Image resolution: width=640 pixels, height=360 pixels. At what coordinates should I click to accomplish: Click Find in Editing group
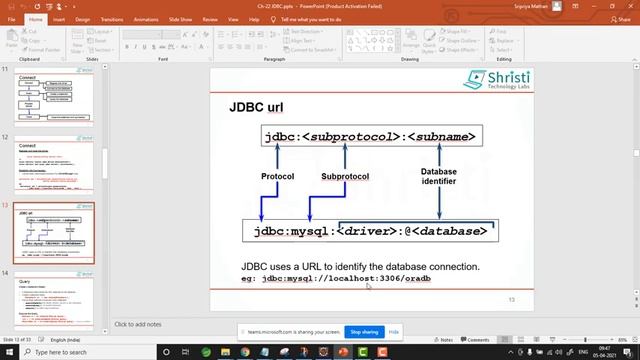pos(498,31)
